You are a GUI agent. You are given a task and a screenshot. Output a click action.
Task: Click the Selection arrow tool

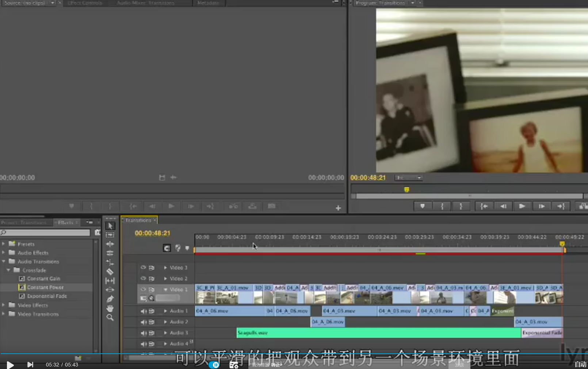tap(110, 226)
